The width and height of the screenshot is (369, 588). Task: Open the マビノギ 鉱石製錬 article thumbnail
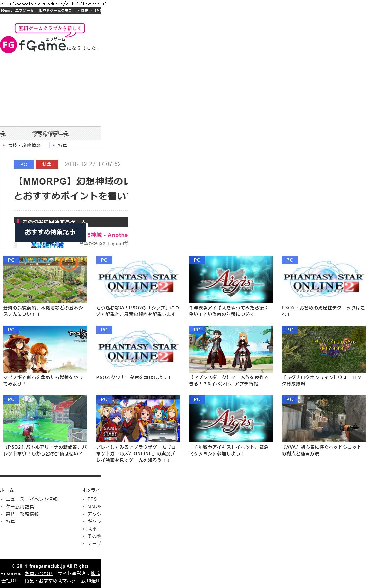pos(45,349)
